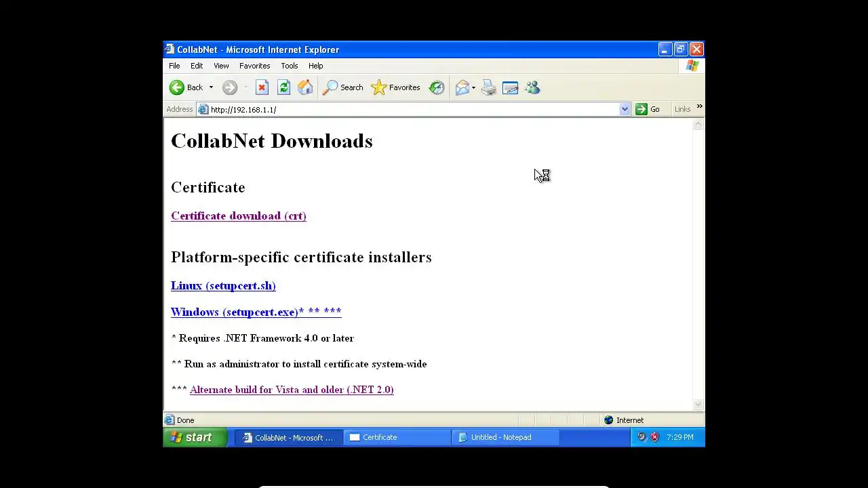Open the Messenger people icon
Image resolution: width=868 pixels, height=488 pixels.
[x=532, y=87]
